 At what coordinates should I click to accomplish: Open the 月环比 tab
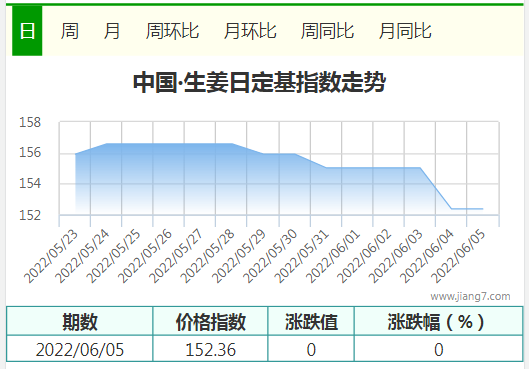pos(250,31)
